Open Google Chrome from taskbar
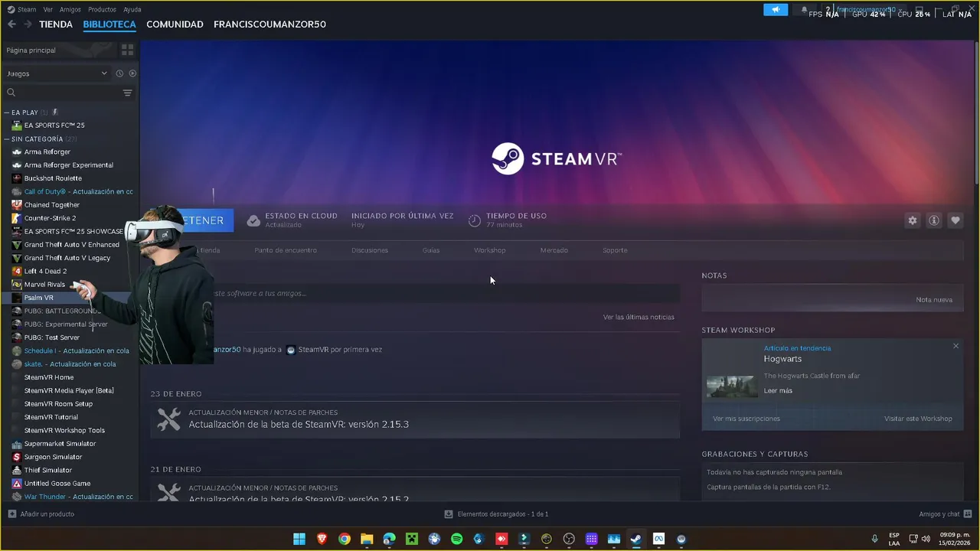 pos(345,539)
